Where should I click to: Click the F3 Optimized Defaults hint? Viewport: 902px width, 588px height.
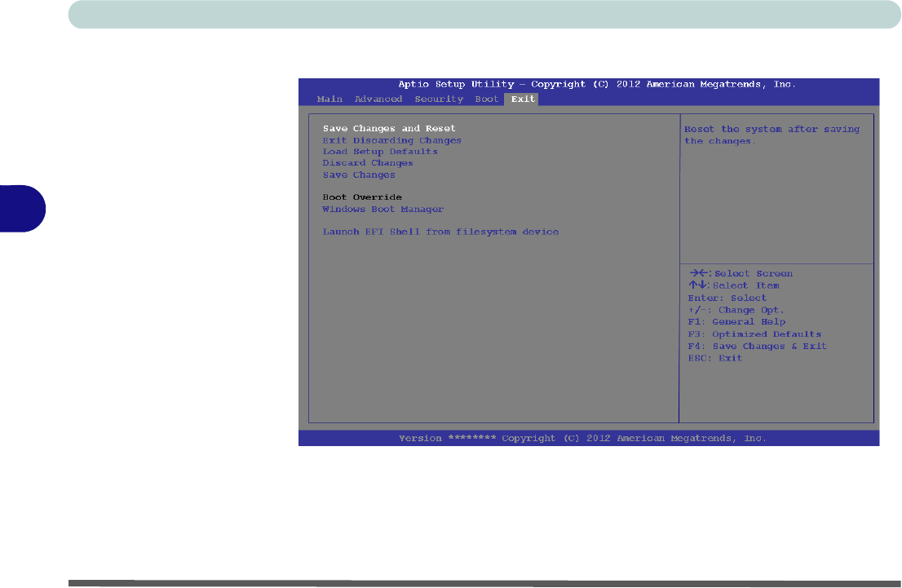pos(754,334)
